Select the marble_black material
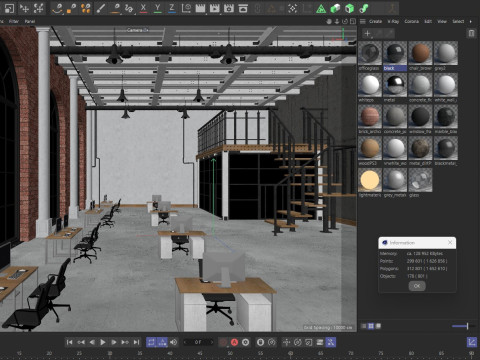 446,117
